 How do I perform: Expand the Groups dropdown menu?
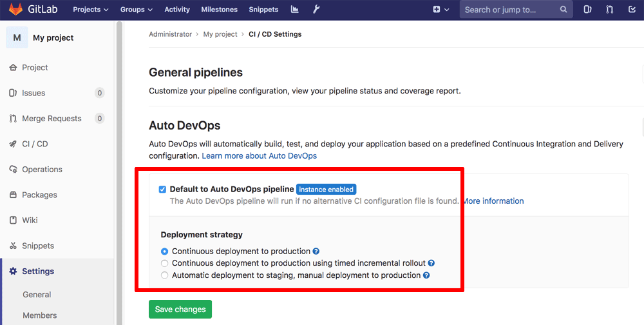coord(136,10)
